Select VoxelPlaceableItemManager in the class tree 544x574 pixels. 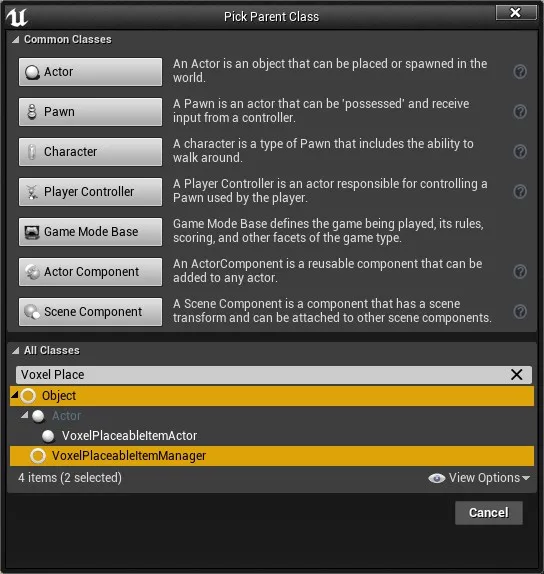272,456
